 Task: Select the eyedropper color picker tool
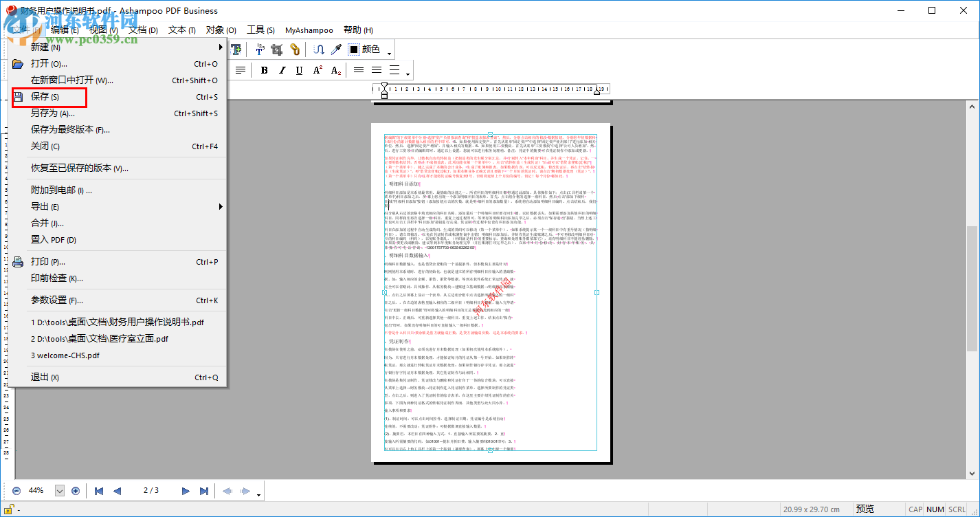[x=335, y=49]
